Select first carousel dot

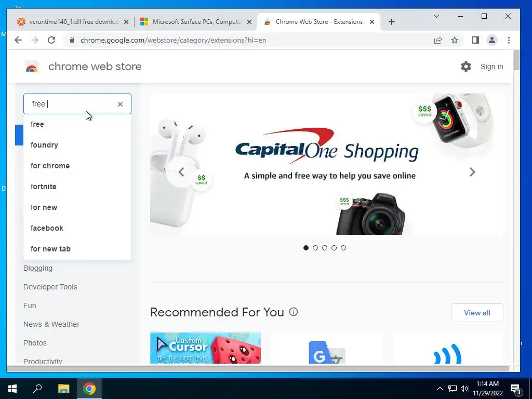(x=305, y=248)
